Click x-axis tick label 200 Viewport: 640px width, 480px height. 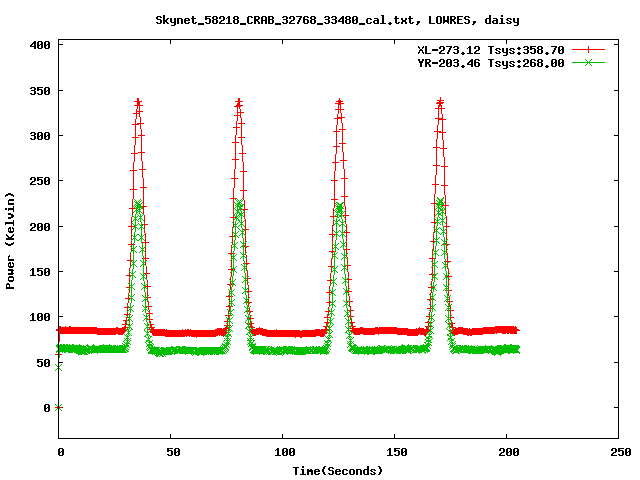(509, 452)
